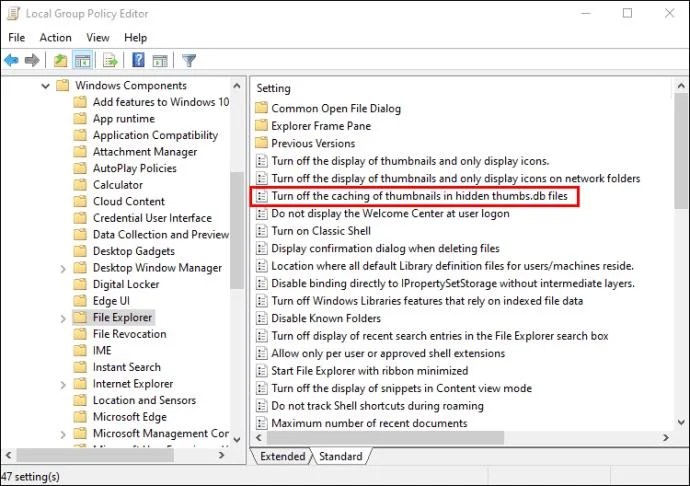Click the policy icon beside Turn on Classic Shell
This screenshot has height=486, width=690.
[x=261, y=231]
